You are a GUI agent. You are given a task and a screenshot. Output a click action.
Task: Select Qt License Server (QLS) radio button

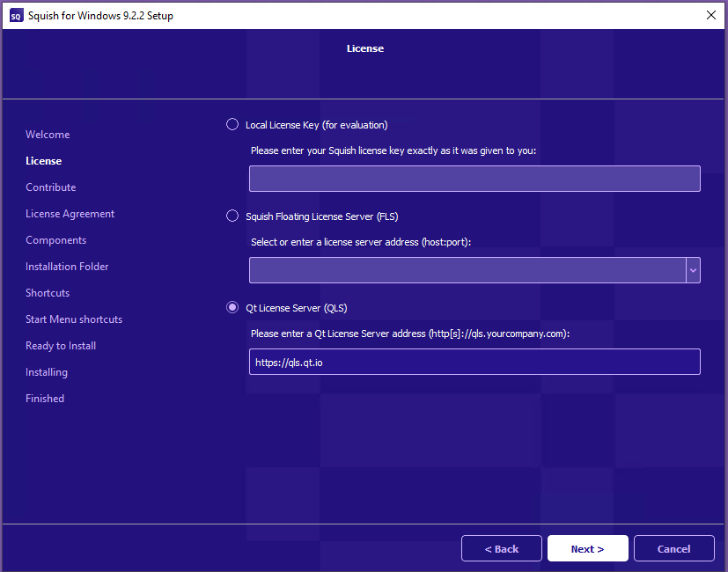tap(232, 307)
